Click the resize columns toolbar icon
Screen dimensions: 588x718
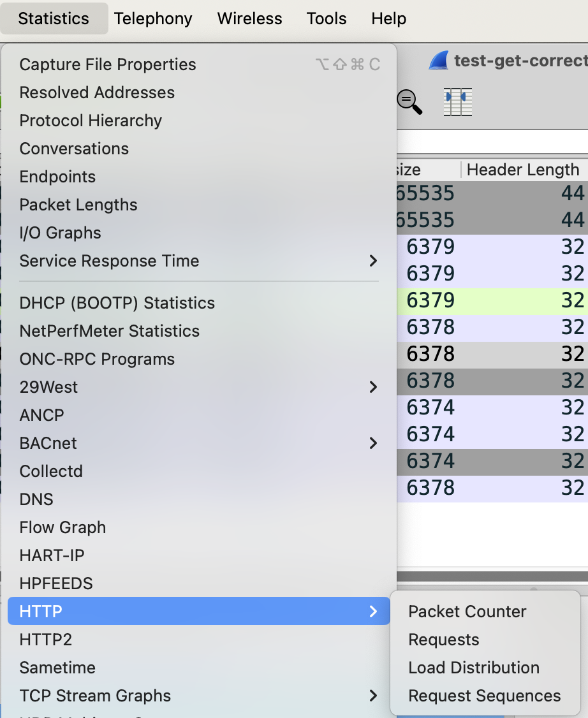click(457, 102)
